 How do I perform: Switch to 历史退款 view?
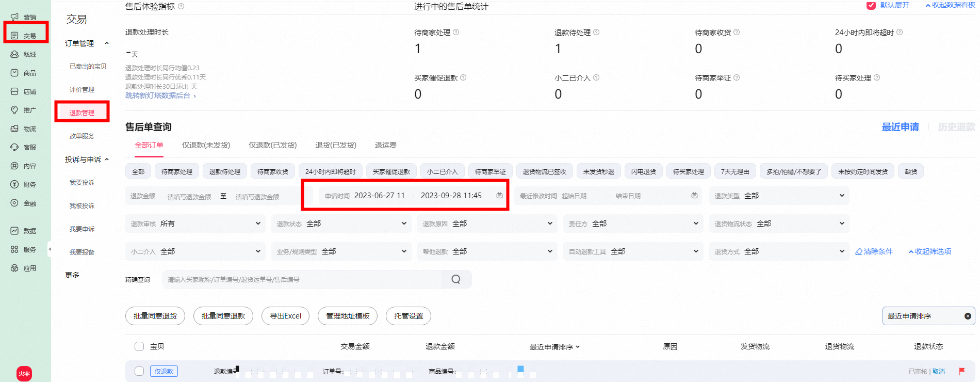pos(956,127)
